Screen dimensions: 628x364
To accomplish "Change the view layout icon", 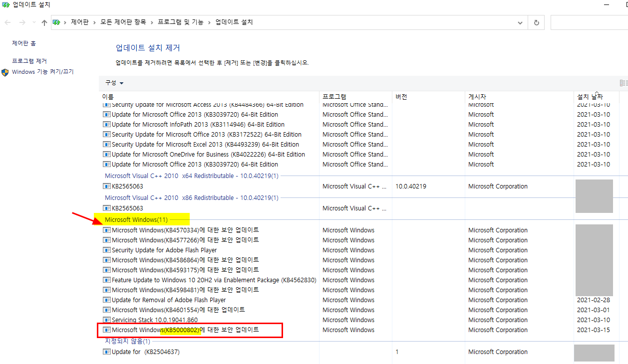I will click(623, 83).
